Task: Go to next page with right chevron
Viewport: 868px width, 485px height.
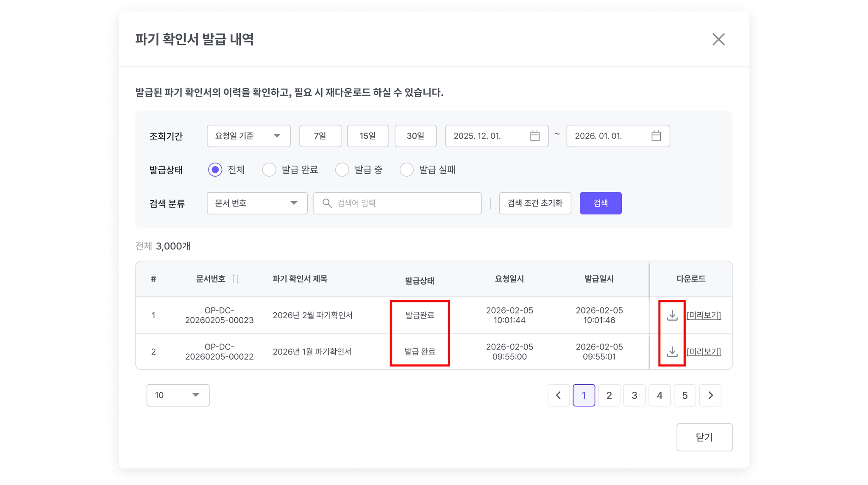Action: [710, 395]
